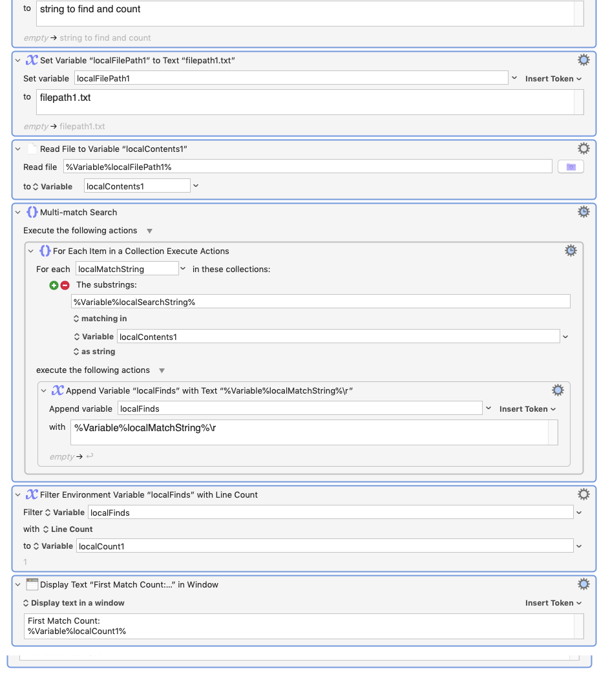Click gear icon on Filter Environment Variable action
Viewport: 599px width, 700px height.
coord(583,494)
